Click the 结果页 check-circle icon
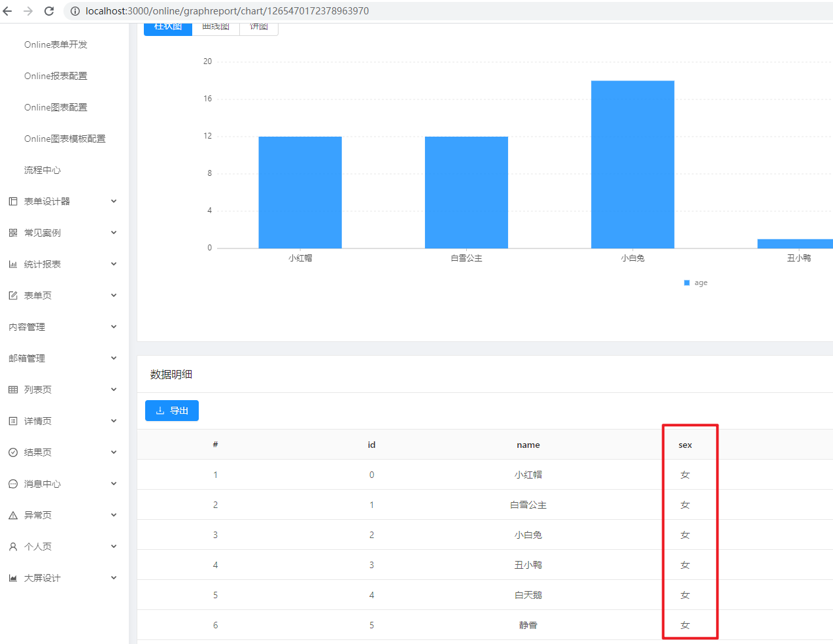The image size is (833, 644). (13, 452)
